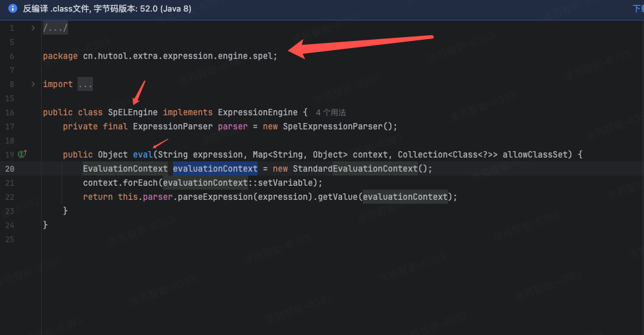This screenshot has width=644, height=335.
Task: Click the decompiled .class file banner text
Action: coord(107,8)
